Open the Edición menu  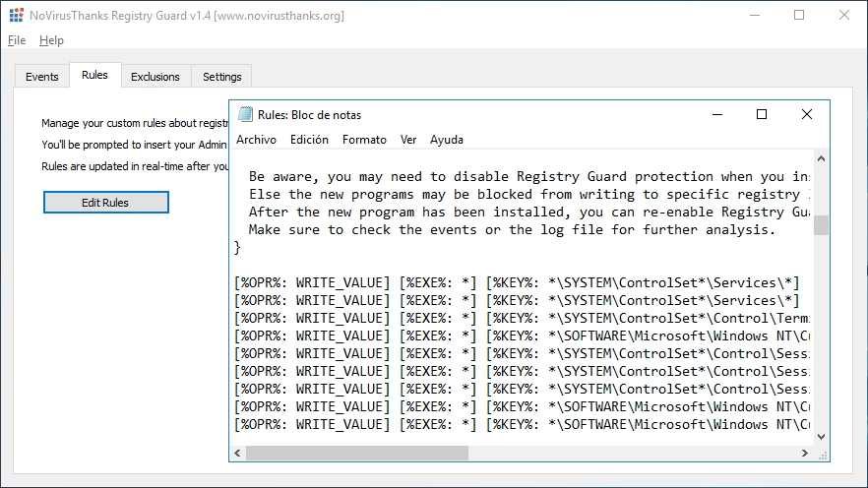309,140
